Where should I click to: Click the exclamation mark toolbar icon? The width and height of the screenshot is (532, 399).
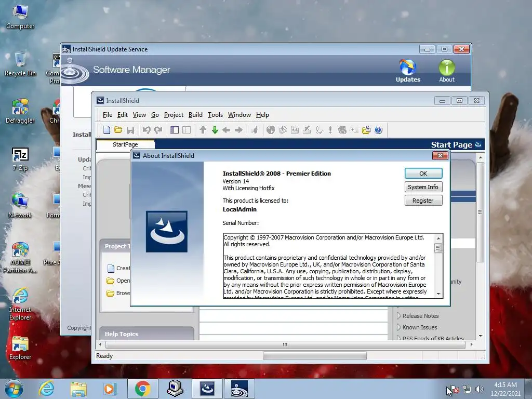330,130
